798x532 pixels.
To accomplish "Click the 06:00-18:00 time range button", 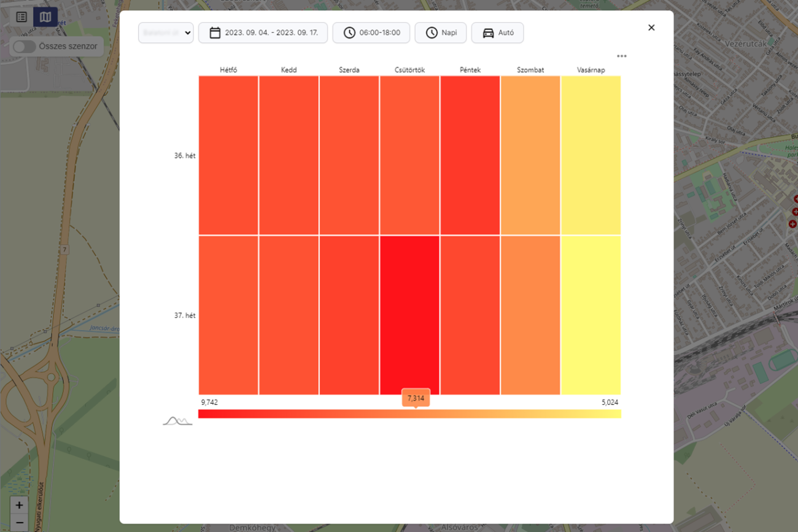I will point(379,33).
